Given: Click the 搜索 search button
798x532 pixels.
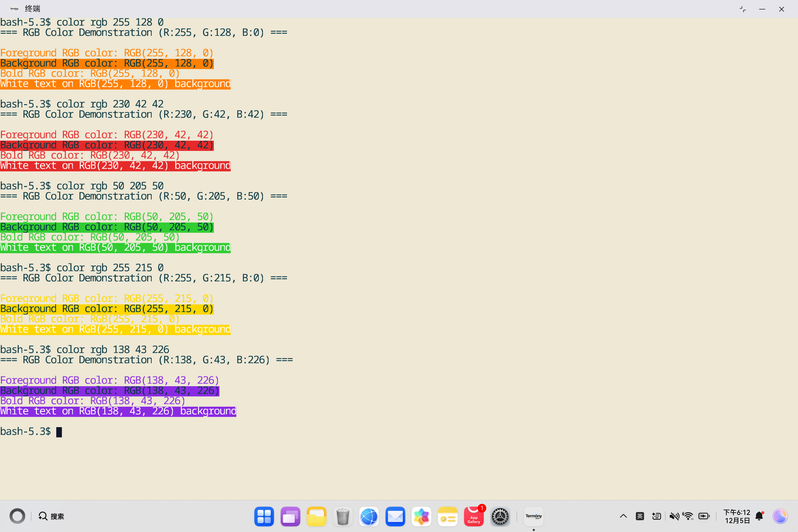Looking at the screenshot, I should [x=52, y=516].
